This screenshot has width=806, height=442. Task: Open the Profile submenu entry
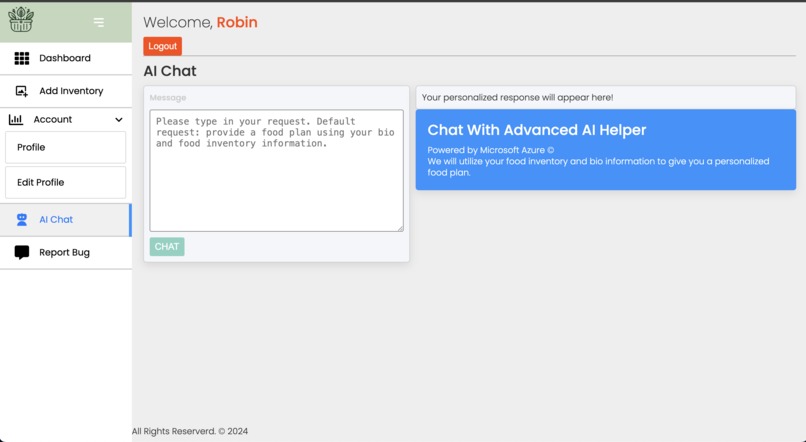65,148
